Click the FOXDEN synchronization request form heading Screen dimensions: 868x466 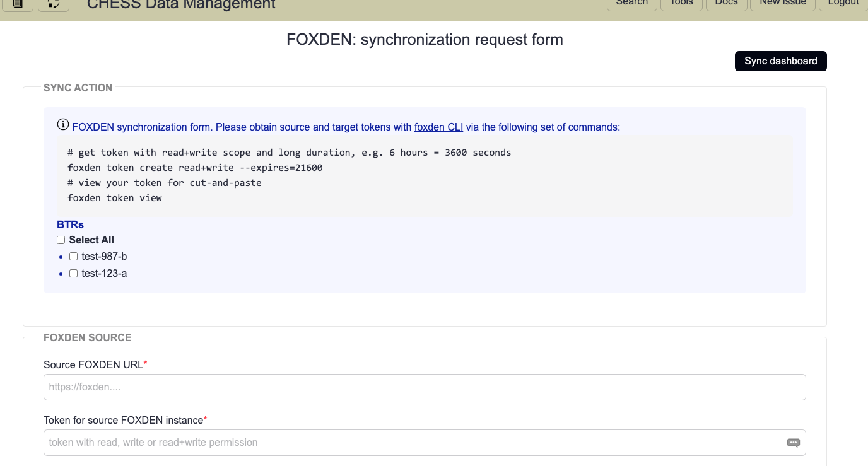point(425,40)
